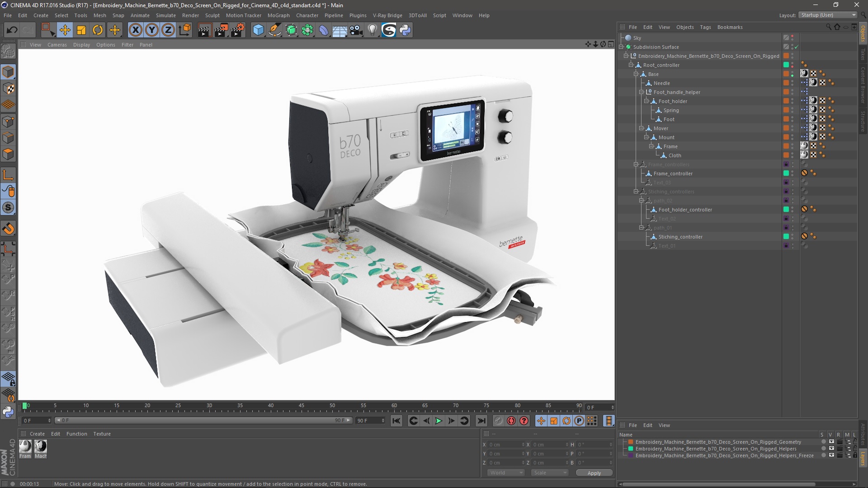This screenshot has width=868, height=488.
Task: Open viewport Cameras menu
Action: pyautogui.click(x=57, y=45)
